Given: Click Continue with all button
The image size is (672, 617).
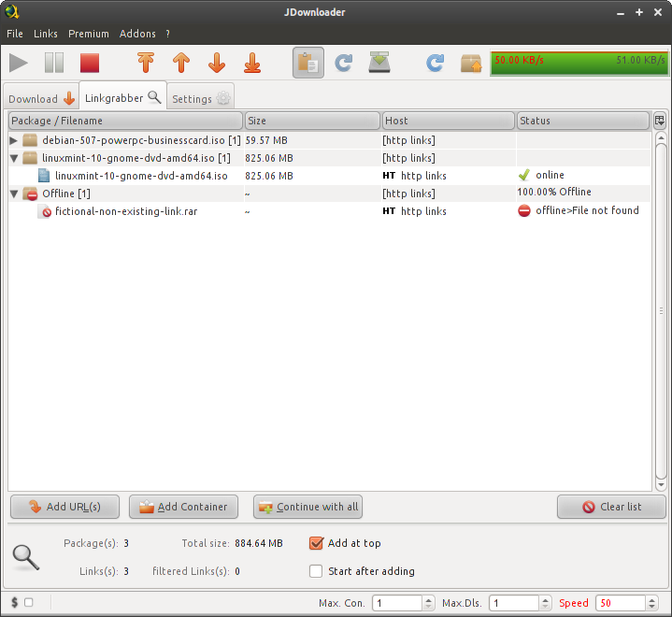Looking at the screenshot, I should (x=307, y=507).
